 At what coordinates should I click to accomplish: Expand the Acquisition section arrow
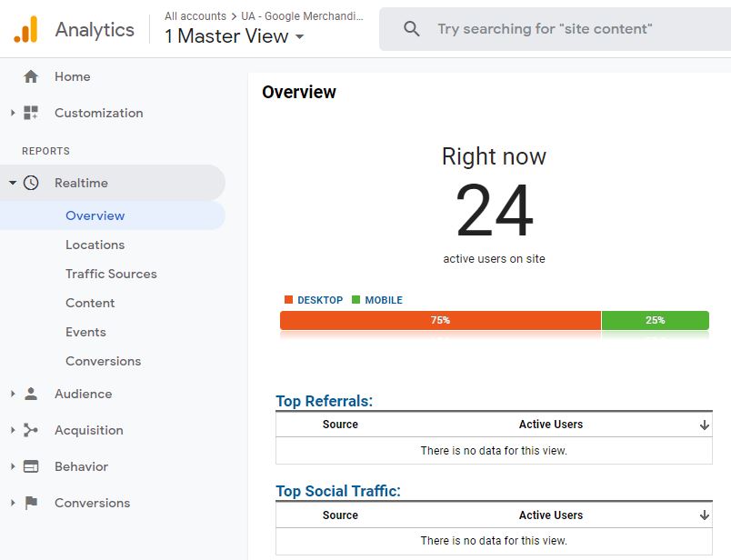coord(13,430)
